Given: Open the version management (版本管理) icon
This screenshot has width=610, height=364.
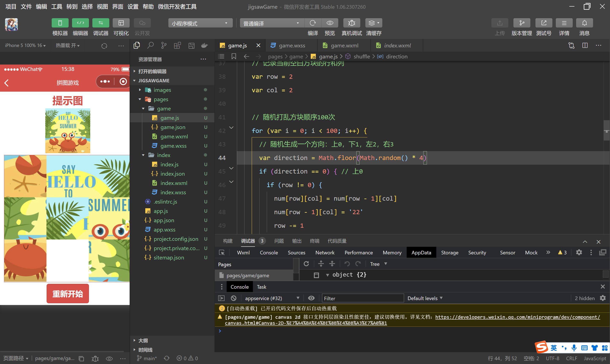Looking at the screenshot, I should coord(522,23).
